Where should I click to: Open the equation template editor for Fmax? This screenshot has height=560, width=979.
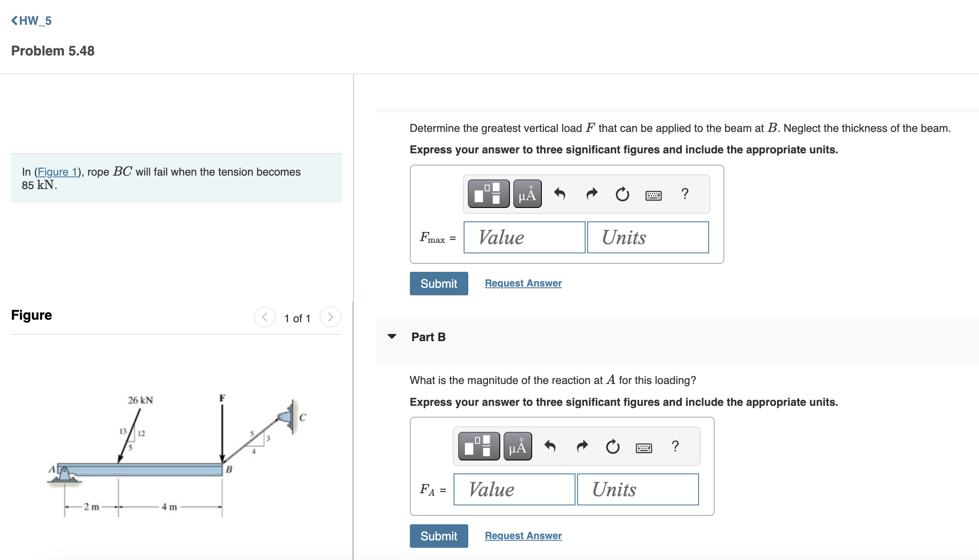click(488, 194)
